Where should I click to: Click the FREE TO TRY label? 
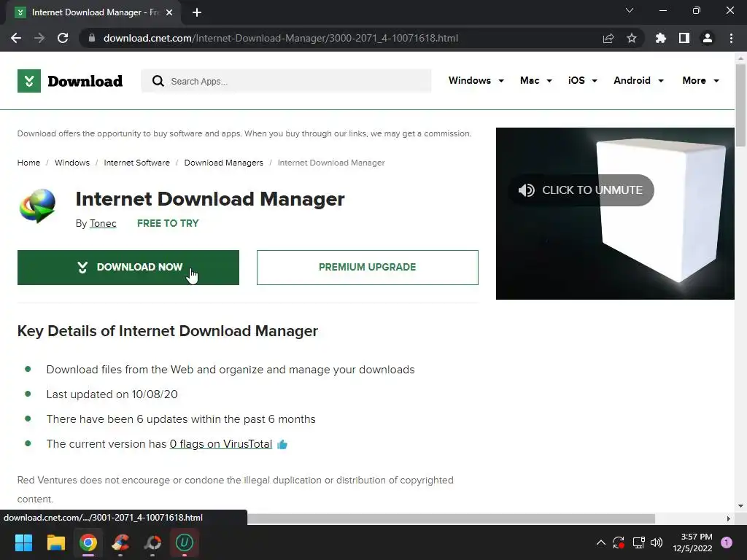(168, 223)
